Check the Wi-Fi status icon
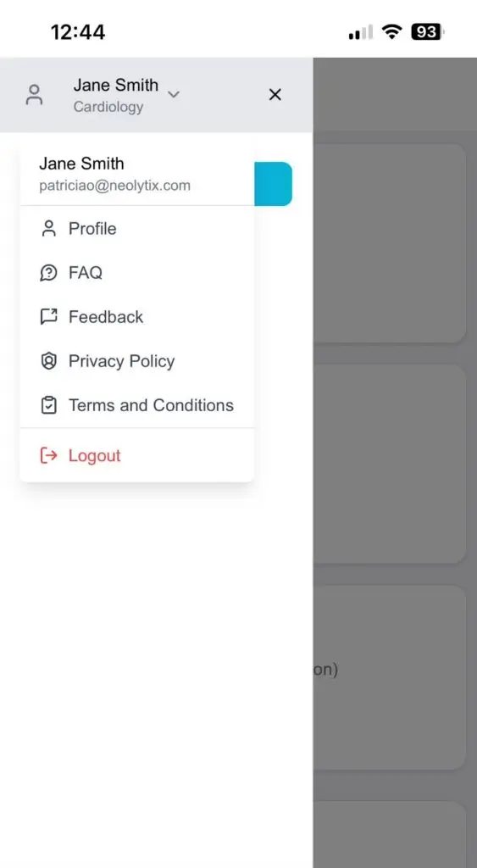 click(x=391, y=33)
